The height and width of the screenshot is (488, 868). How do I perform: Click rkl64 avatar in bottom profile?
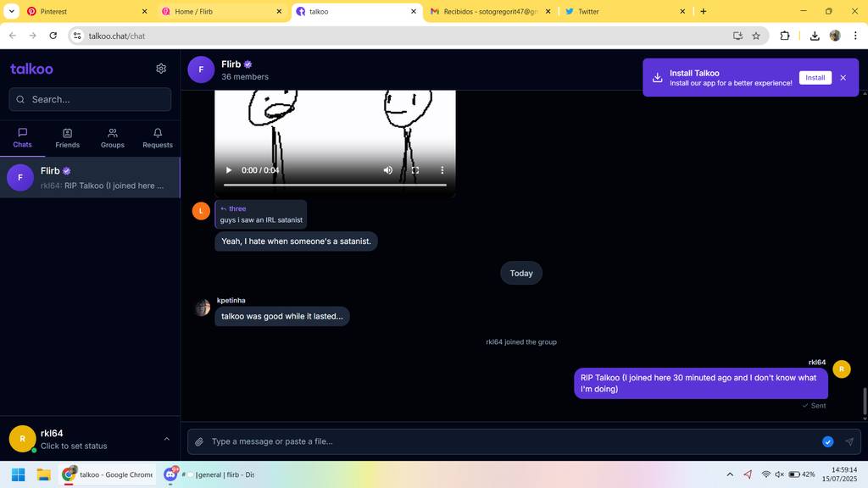pyautogui.click(x=22, y=439)
